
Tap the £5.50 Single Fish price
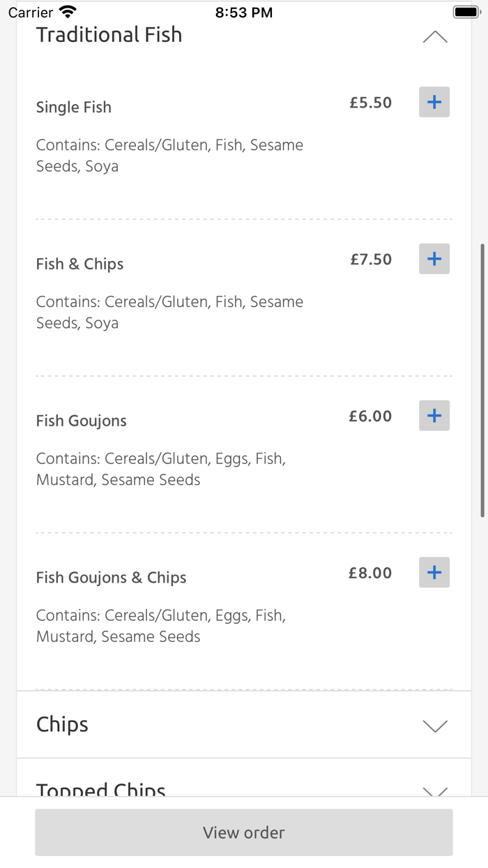371,103
